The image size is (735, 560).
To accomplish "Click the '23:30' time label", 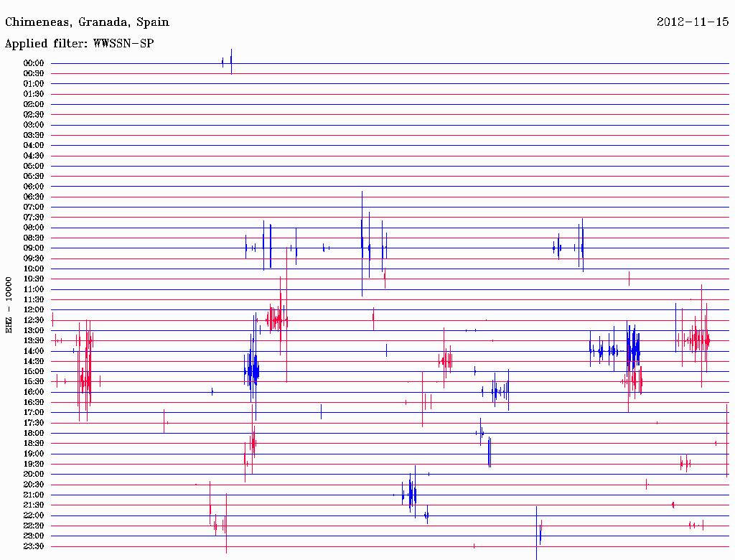I will pos(34,546).
